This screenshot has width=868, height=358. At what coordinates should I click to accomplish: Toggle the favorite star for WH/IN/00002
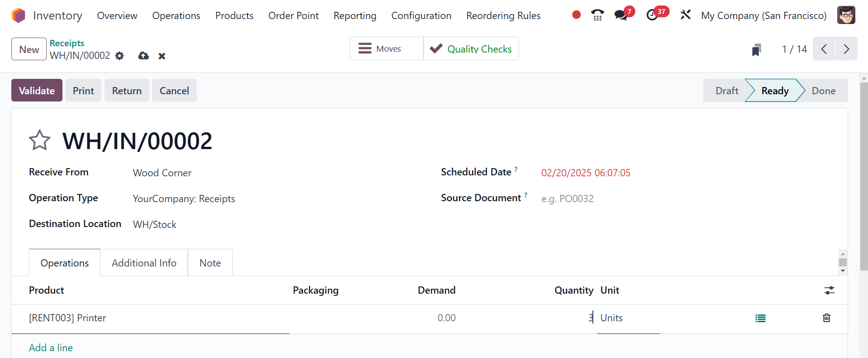tap(40, 140)
